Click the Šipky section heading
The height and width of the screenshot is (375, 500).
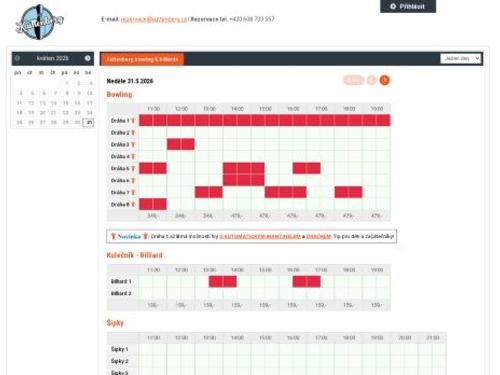(115, 323)
